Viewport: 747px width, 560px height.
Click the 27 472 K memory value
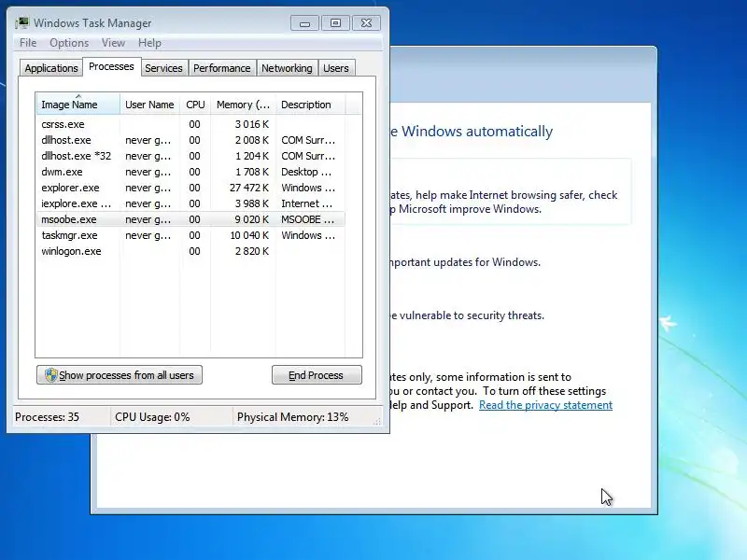tap(249, 188)
